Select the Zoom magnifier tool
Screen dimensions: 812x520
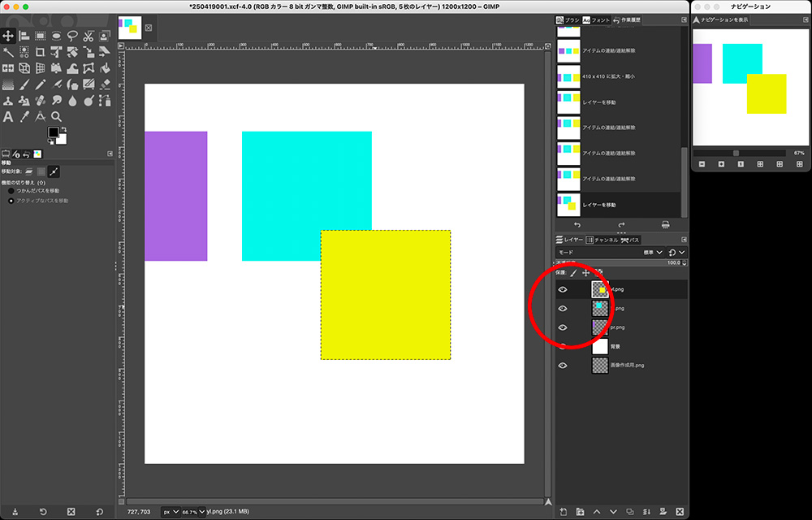(x=56, y=116)
